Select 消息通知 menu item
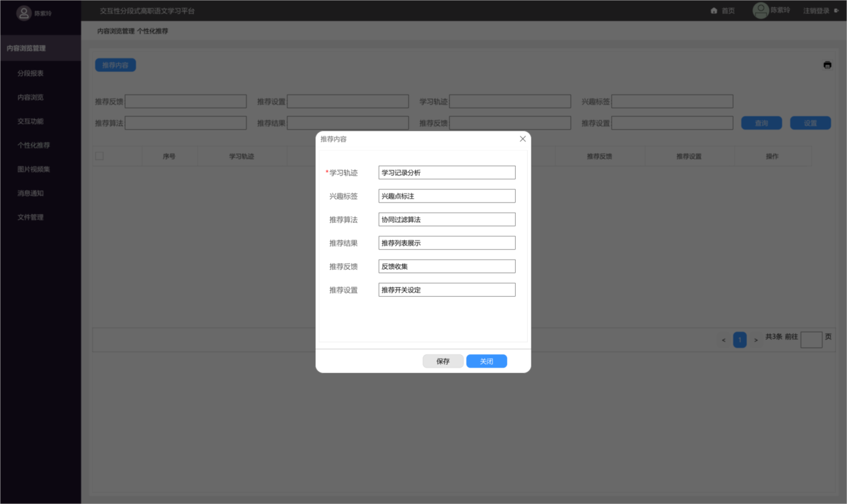Viewport: 847px width, 504px height. tap(31, 193)
